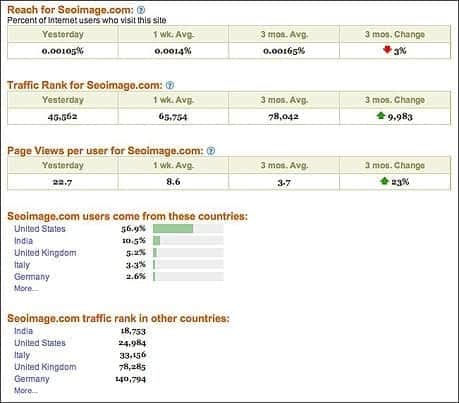This screenshot has width=459, height=403.
Task: Select Germany in users countries list
Action: 32,277
